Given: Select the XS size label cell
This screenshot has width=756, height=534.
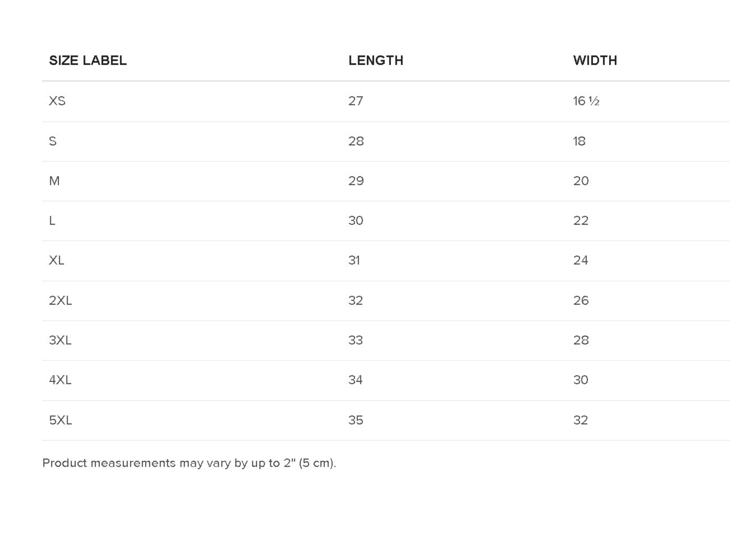Looking at the screenshot, I should pos(57,101).
